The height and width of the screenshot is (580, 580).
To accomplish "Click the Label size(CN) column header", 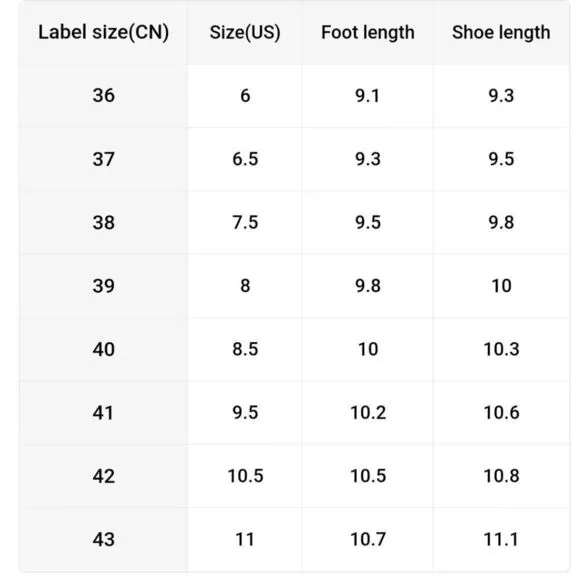I will (x=104, y=33).
